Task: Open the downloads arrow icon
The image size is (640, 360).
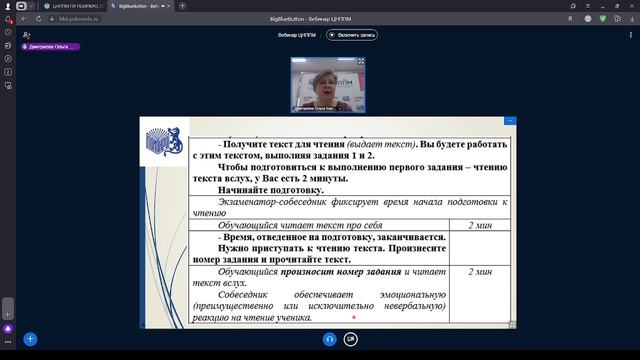Action: pyautogui.click(x=632, y=19)
